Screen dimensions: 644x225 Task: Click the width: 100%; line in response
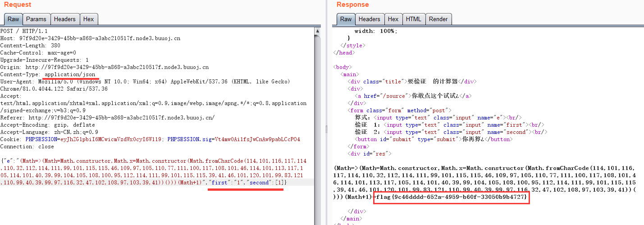coord(375,31)
